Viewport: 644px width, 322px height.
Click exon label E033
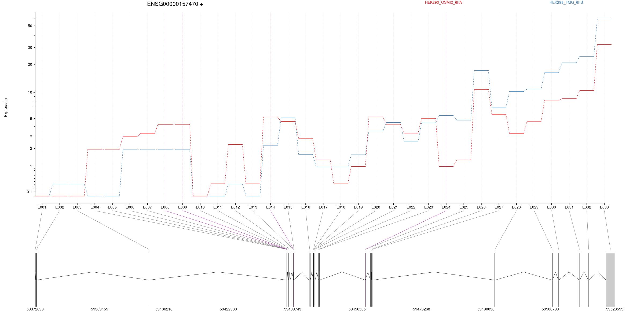point(604,207)
